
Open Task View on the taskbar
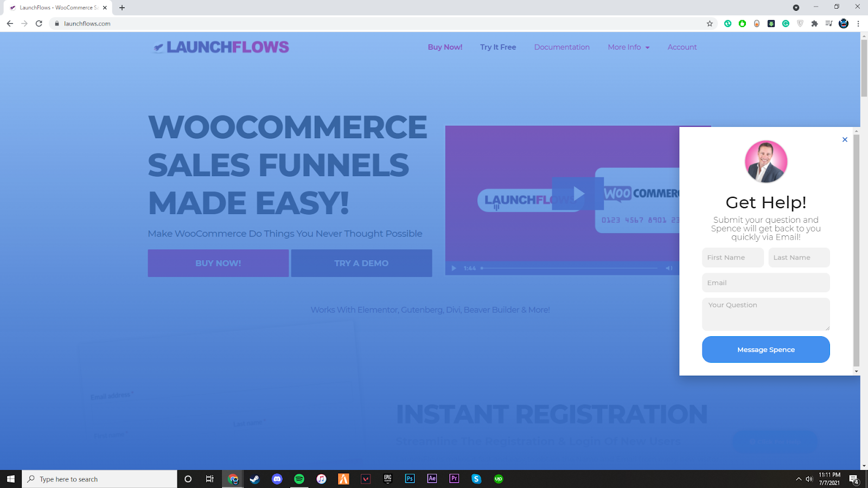tap(210, 479)
